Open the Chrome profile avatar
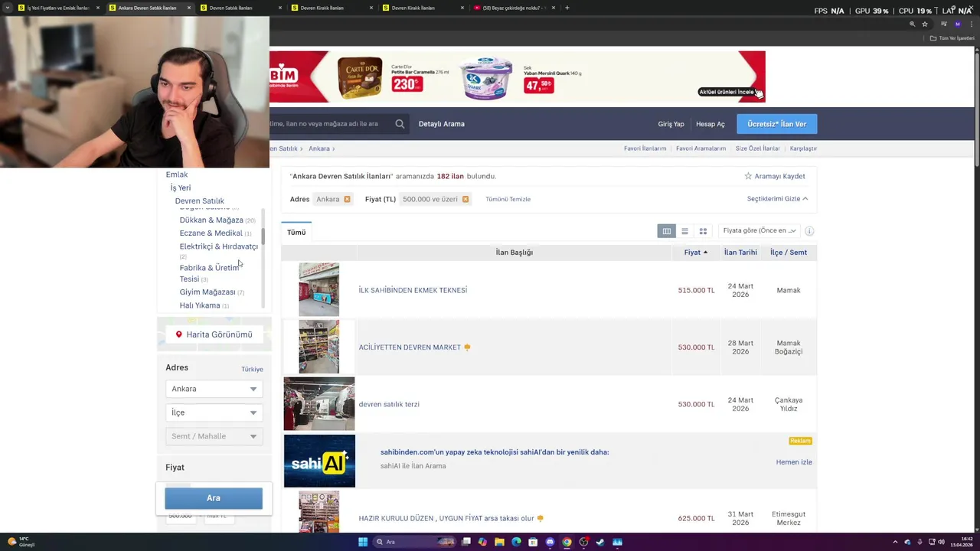980x551 pixels. click(957, 24)
